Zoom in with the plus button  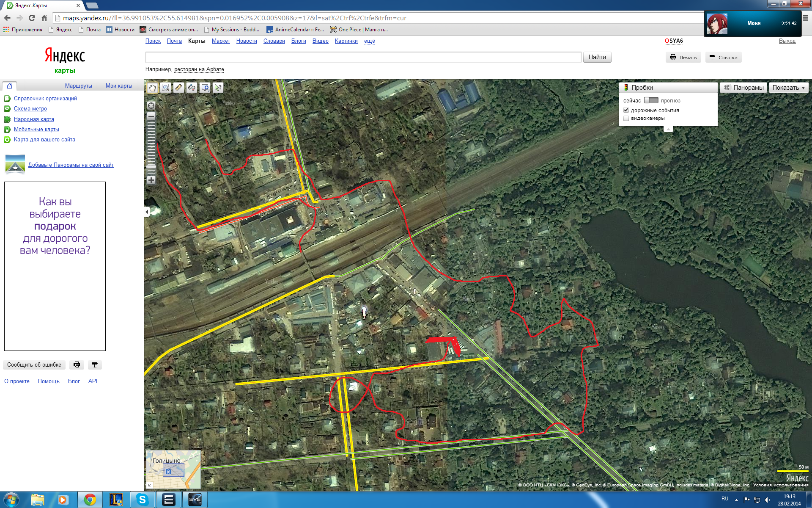(x=151, y=180)
